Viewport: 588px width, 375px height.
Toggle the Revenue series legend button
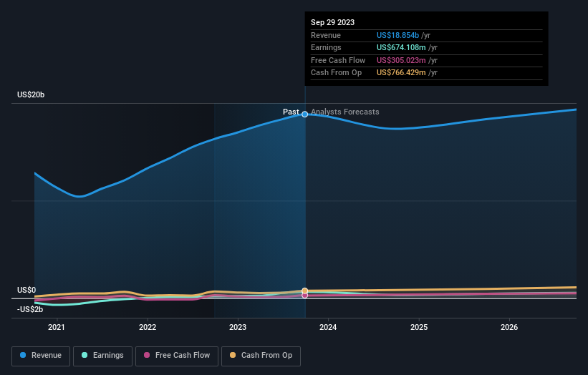(41, 356)
